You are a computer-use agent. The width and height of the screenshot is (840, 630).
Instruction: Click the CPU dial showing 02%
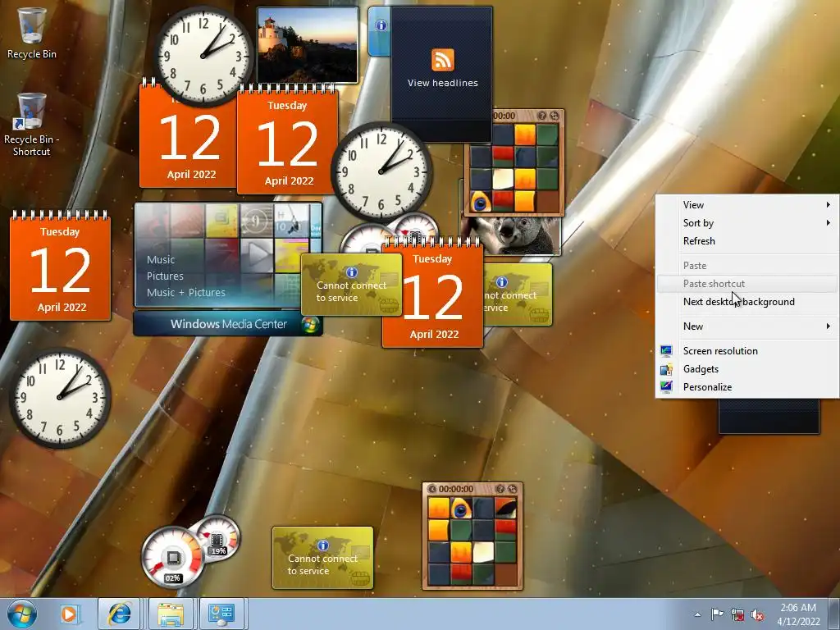pyautogui.click(x=172, y=557)
